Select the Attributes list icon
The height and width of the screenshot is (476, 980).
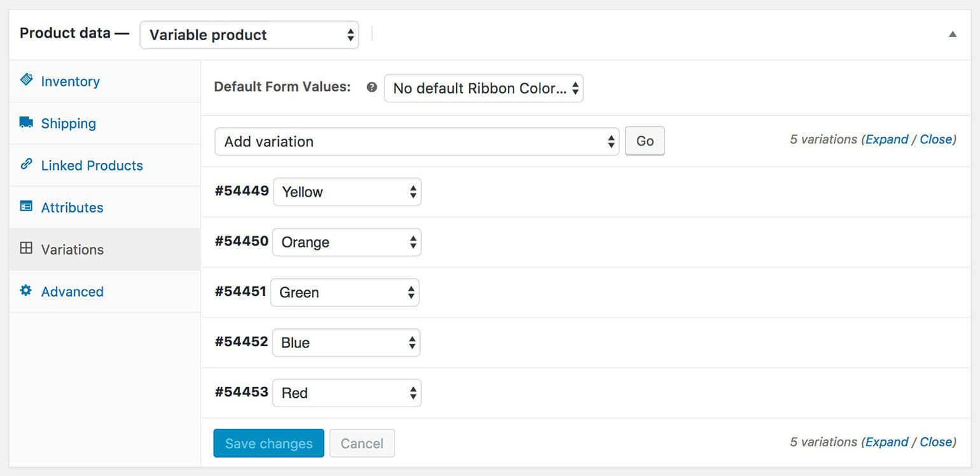point(25,207)
